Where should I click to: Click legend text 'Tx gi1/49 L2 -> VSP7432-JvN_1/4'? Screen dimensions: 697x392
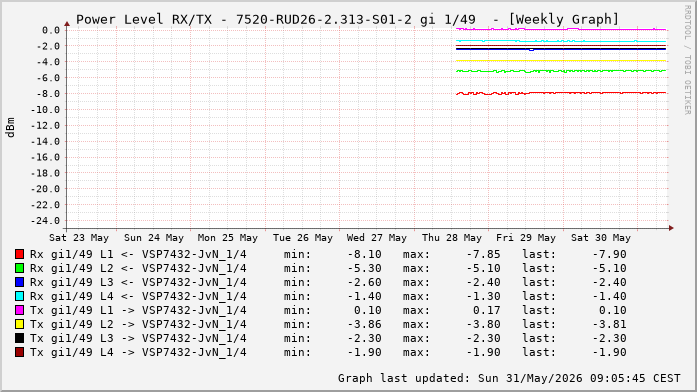138,324
